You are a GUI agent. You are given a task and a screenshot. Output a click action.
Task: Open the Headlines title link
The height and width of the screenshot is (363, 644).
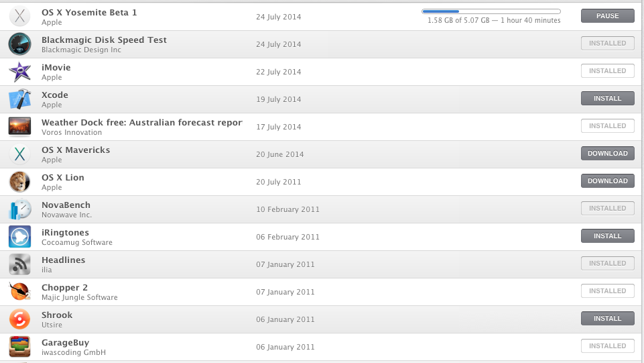click(63, 260)
